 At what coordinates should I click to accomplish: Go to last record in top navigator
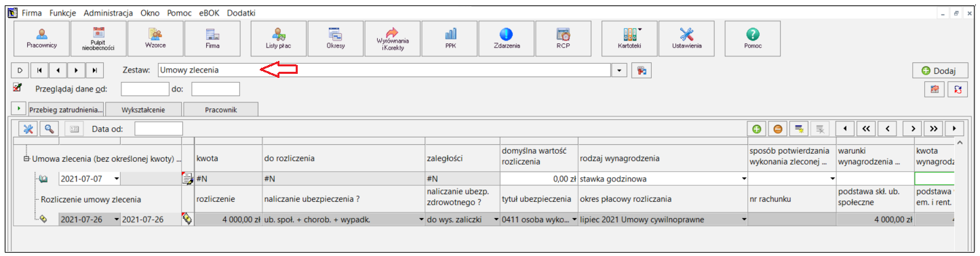click(x=95, y=70)
